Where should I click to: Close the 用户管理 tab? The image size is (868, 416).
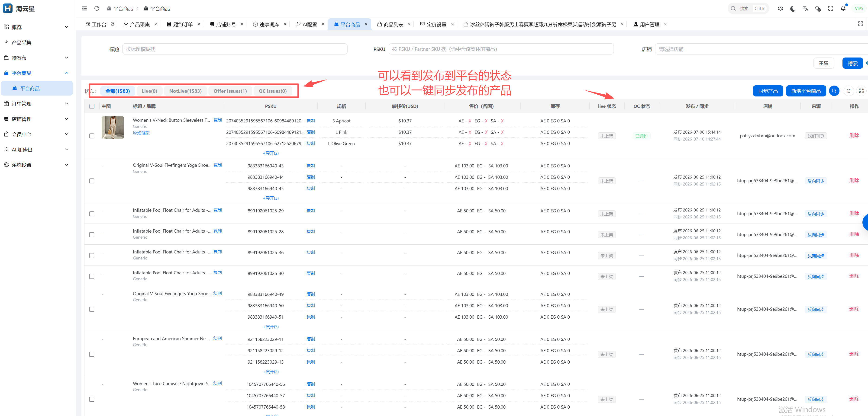665,24
